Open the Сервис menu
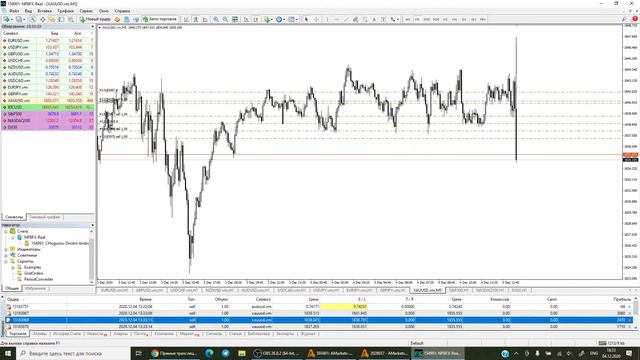The width and height of the screenshot is (640, 360). [x=86, y=11]
